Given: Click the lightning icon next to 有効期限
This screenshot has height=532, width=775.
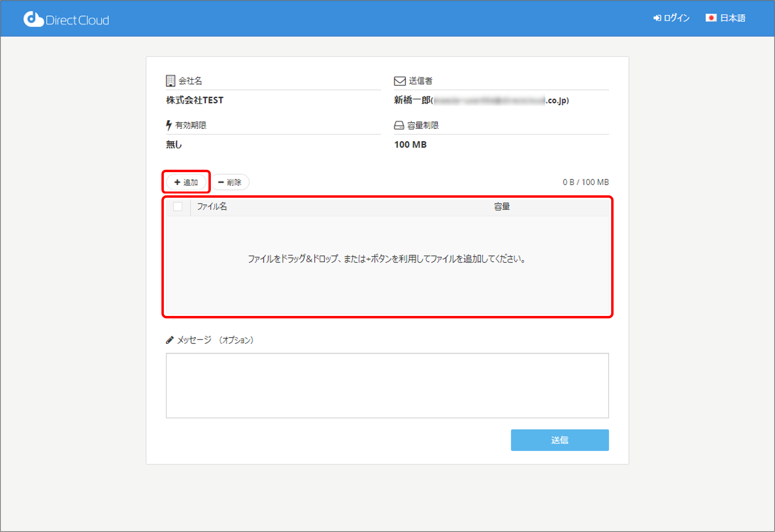Looking at the screenshot, I should [x=169, y=125].
